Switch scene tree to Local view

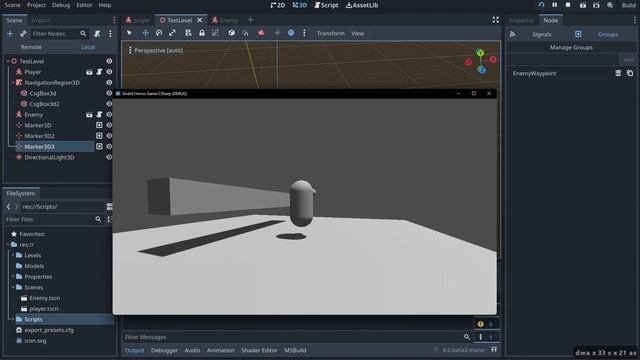(88, 47)
